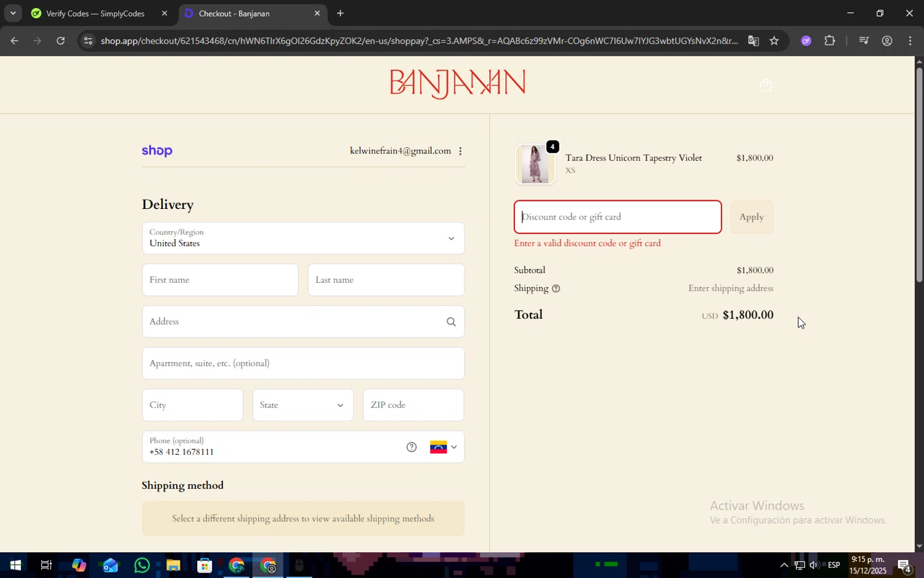Click the City field
This screenshot has height=578, width=924.
[x=192, y=405]
